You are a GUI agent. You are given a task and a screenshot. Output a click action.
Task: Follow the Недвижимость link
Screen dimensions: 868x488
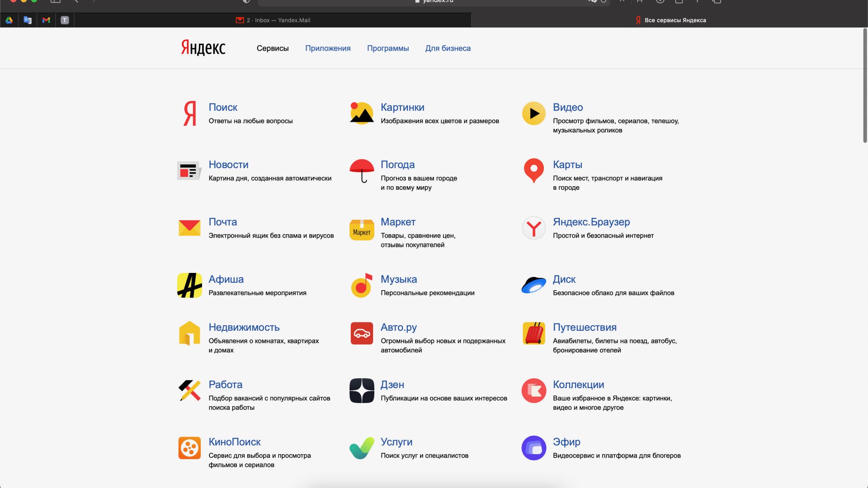pyautogui.click(x=244, y=327)
